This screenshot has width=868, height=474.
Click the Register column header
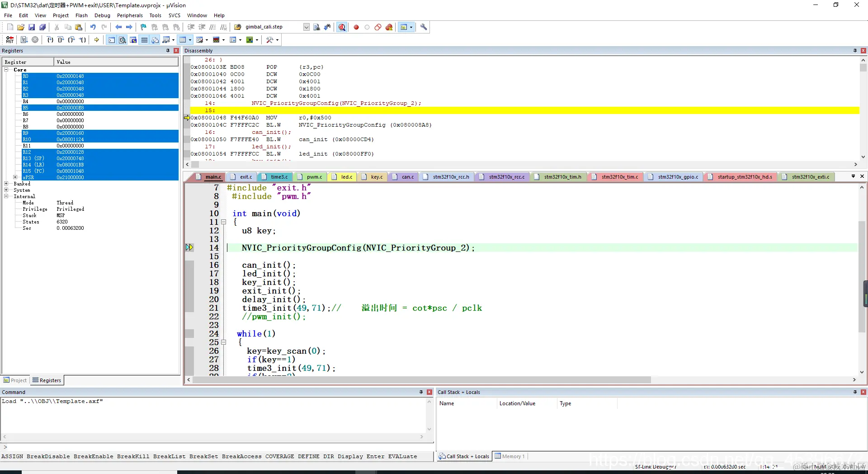click(x=28, y=62)
